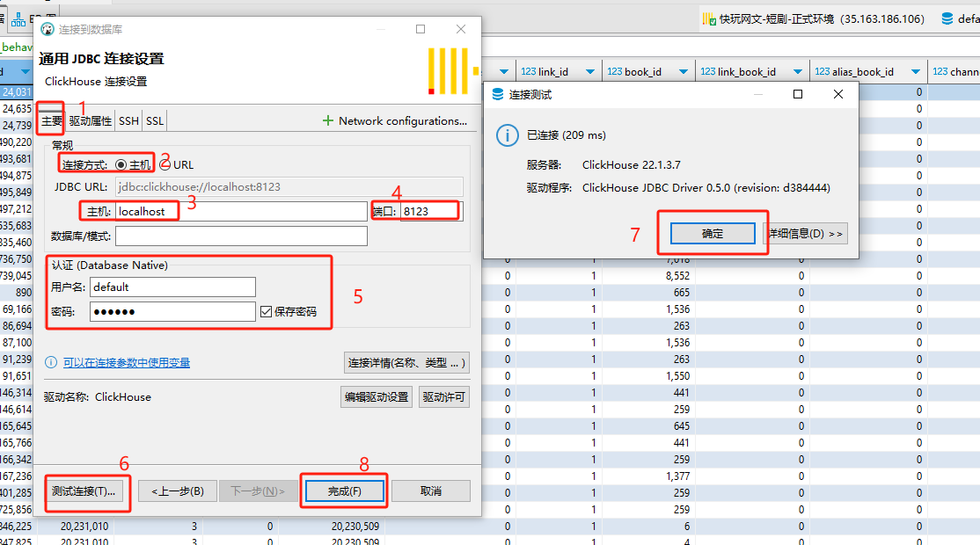Click the DBeaver icon in 连接到数据库 title

(x=48, y=29)
